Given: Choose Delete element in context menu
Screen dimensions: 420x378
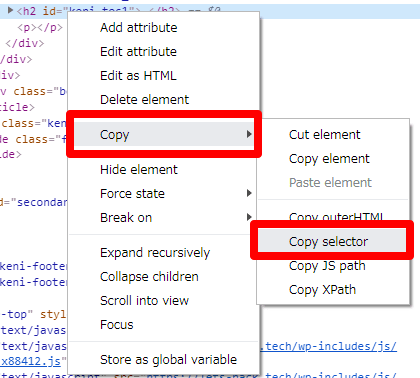Looking at the screenshot, I should coord(163,100).
